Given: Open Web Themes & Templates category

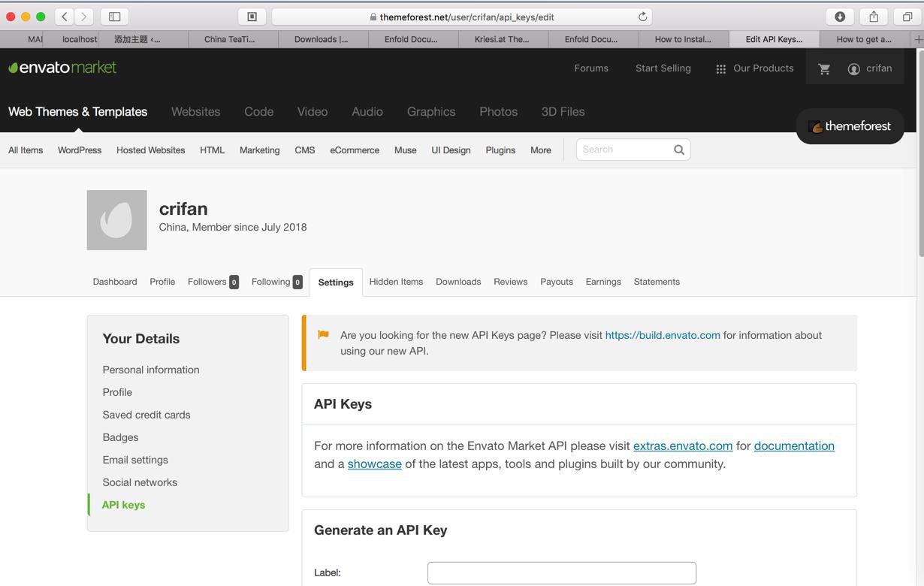Looking at the screenshot, I should [x=78, y=112].
